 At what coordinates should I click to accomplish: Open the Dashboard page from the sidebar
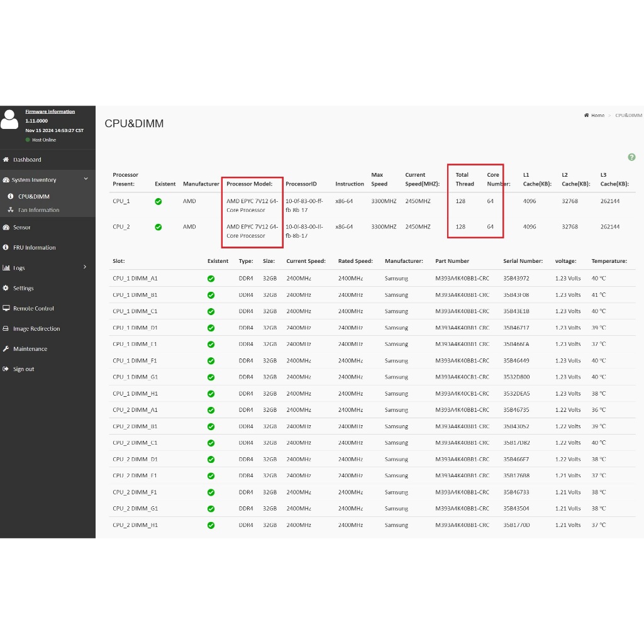(x=27, y=160)
